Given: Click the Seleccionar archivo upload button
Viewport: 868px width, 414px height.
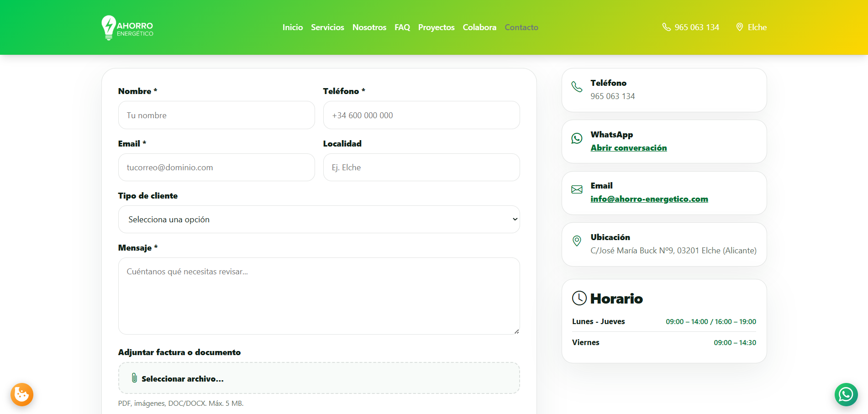Looking at the screenshot, I should pyautogui.click(x=319, y=378).
